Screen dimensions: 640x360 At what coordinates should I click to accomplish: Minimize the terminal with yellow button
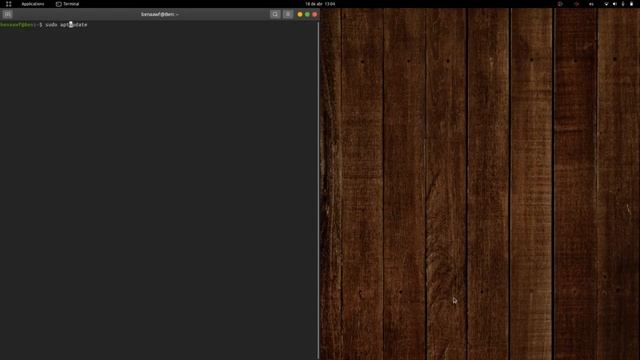[x=300, y=14]
